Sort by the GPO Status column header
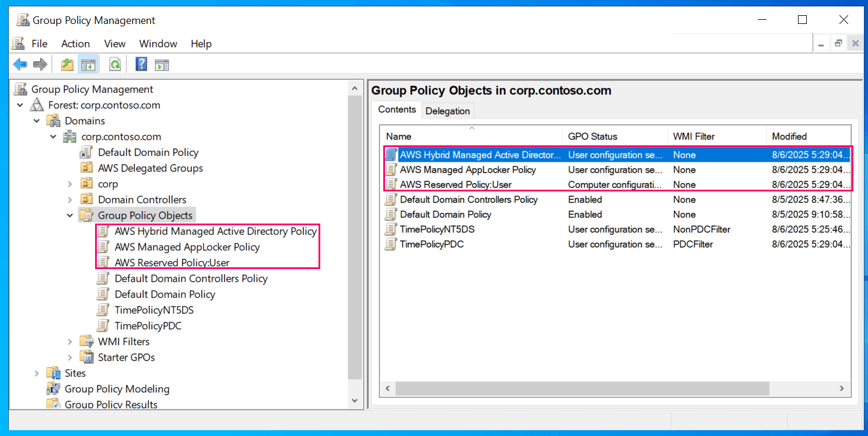This screenshot has height=436, width=868. [x=615, y=136]
